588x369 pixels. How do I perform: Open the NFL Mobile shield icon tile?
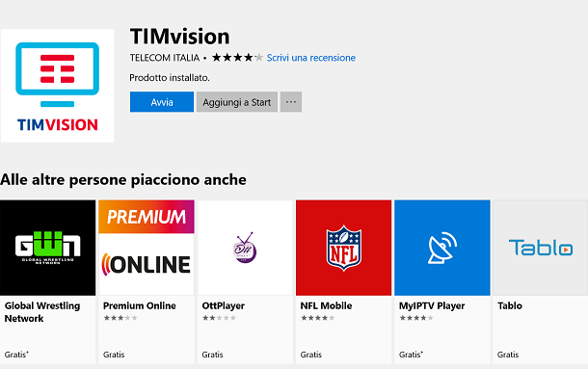click(343, 248)
